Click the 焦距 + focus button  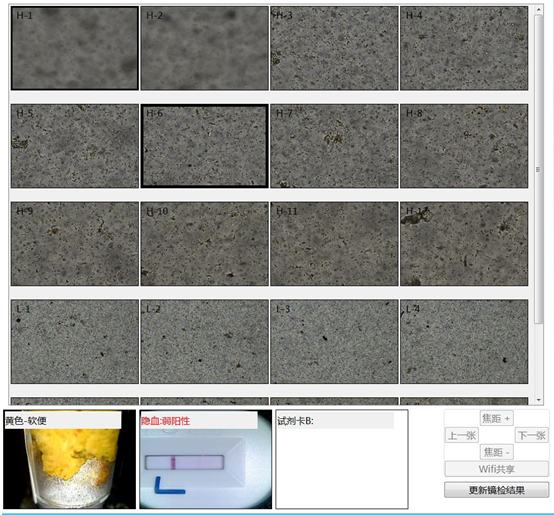point(496,419)
